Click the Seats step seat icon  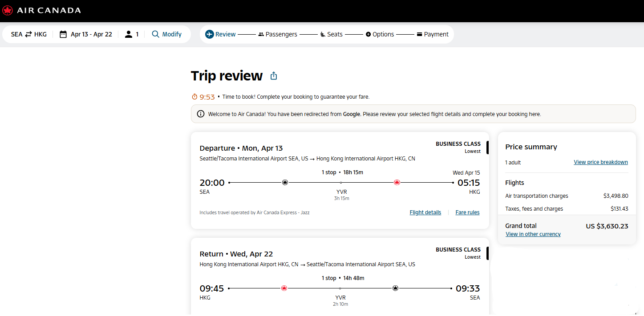pyautogui.click(x=323, y=34)
